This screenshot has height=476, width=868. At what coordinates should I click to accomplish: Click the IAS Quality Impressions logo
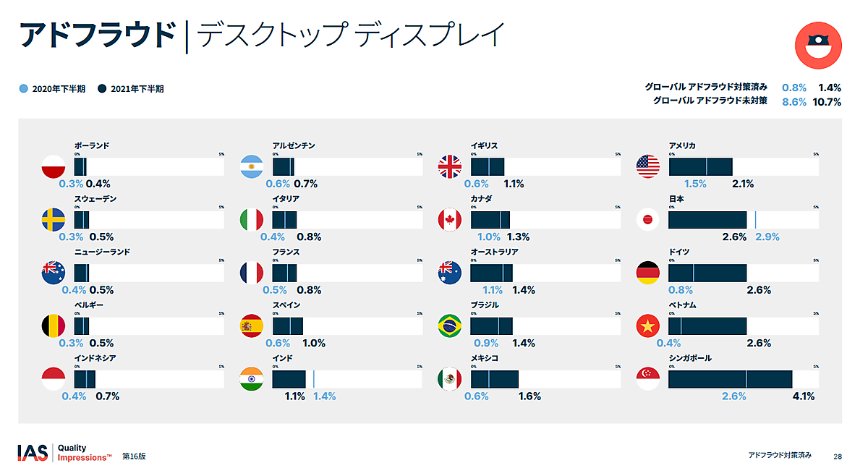coord(65,453)
